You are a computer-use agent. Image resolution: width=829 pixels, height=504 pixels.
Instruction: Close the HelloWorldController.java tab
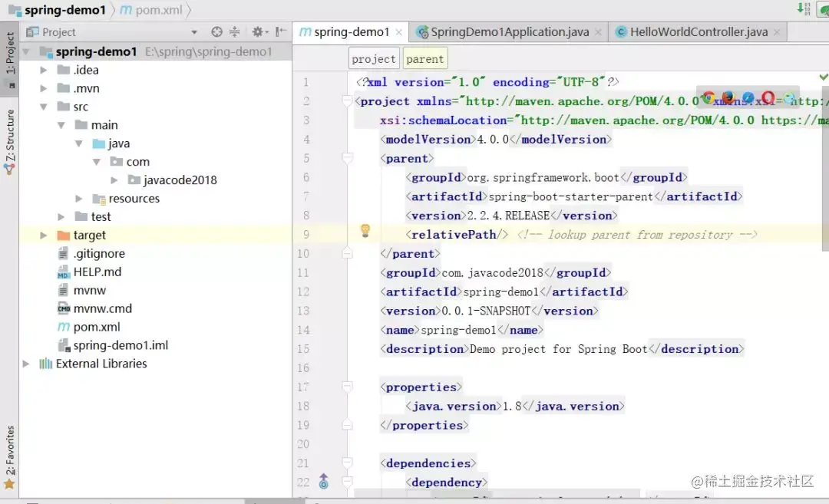click(777, 32)
